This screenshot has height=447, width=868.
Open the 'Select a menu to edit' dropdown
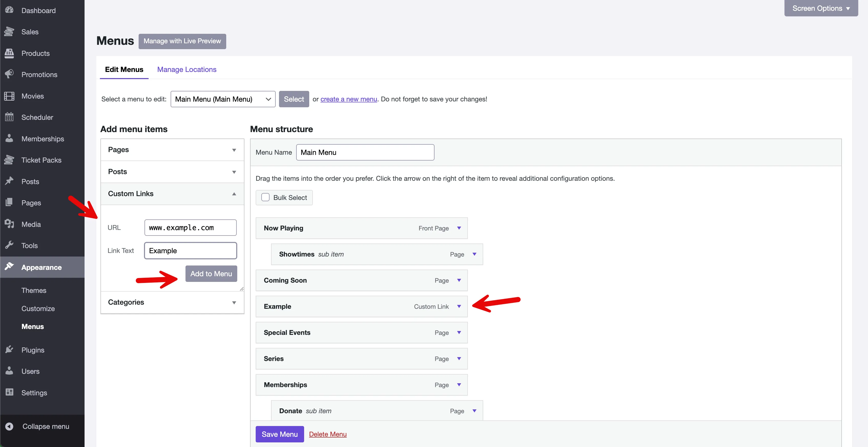coord(223,99)
